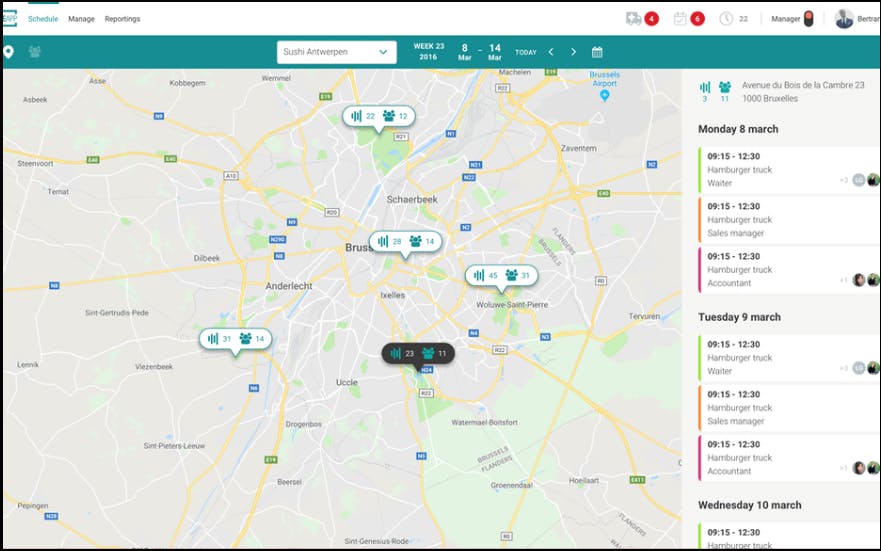Go to the next week arrow
This screenshot has width=881, height=551.
pyautogui.click(x=573, y=52)
